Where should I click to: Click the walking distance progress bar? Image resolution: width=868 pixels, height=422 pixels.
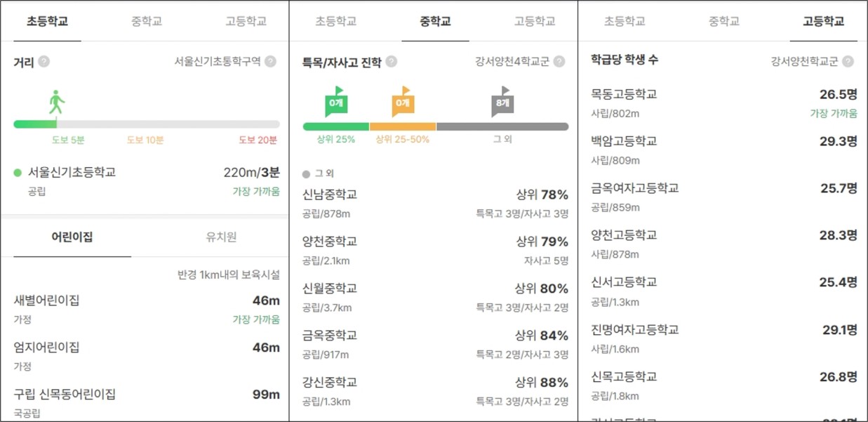pos(147,124)
